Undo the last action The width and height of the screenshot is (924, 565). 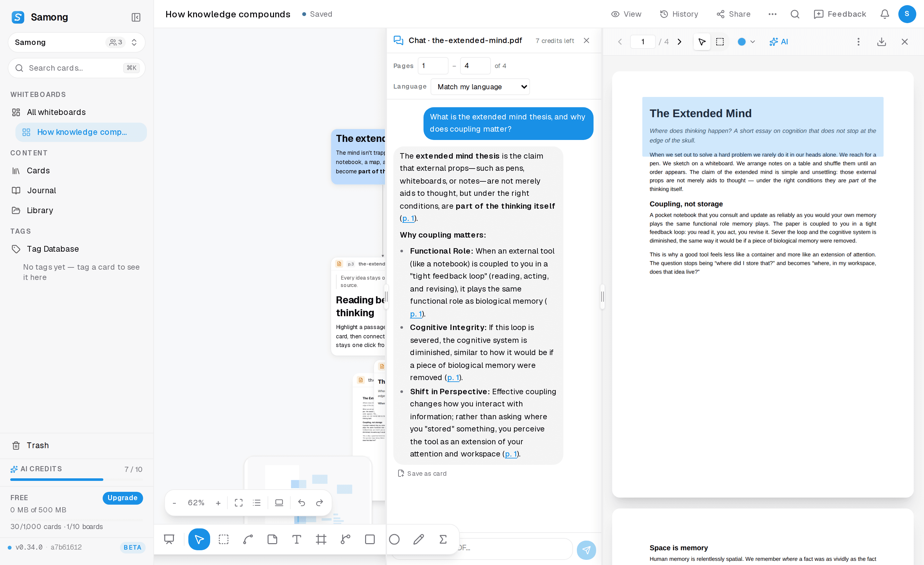pos(302,503)
